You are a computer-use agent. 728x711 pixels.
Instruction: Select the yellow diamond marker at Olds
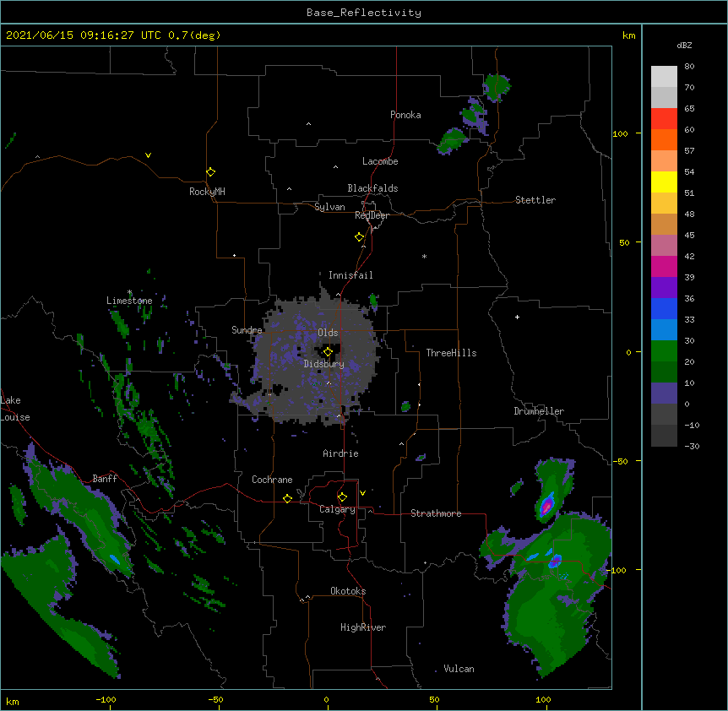pos(328,352)
